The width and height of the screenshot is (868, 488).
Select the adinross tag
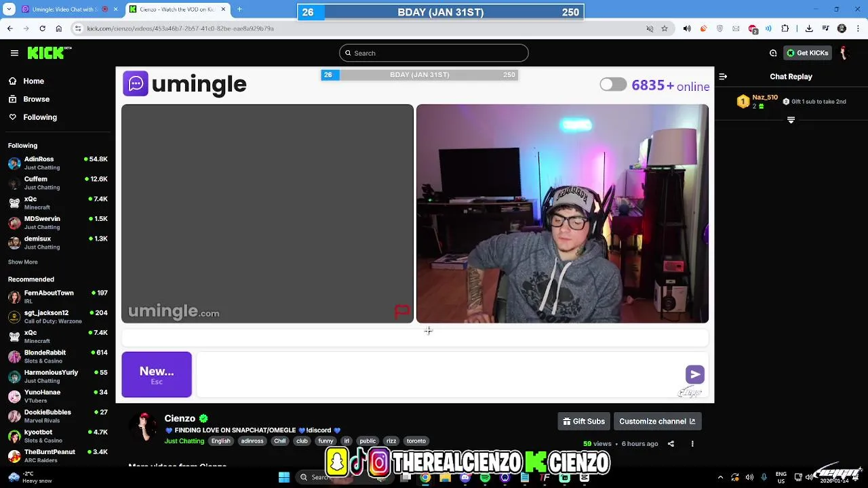point(252,441)
